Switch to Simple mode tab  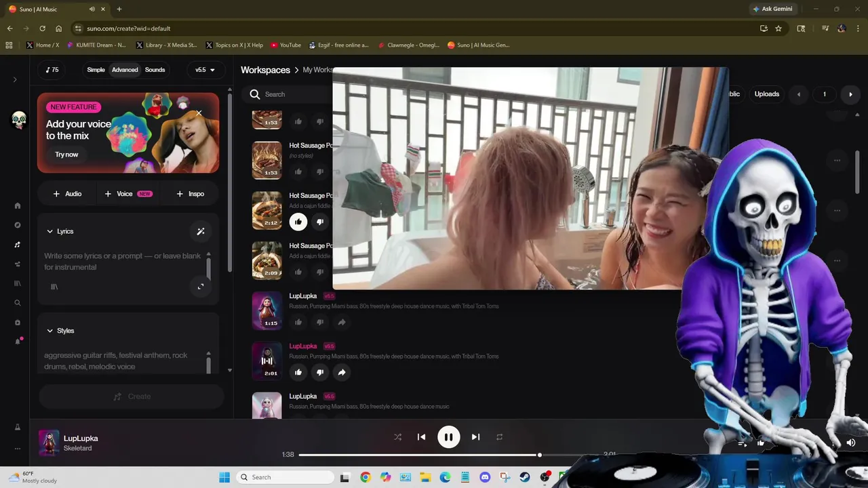point(96,70)
